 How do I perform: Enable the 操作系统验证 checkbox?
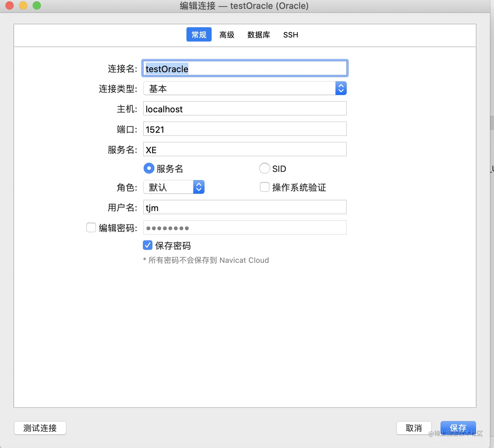click(x=265, y=187)
